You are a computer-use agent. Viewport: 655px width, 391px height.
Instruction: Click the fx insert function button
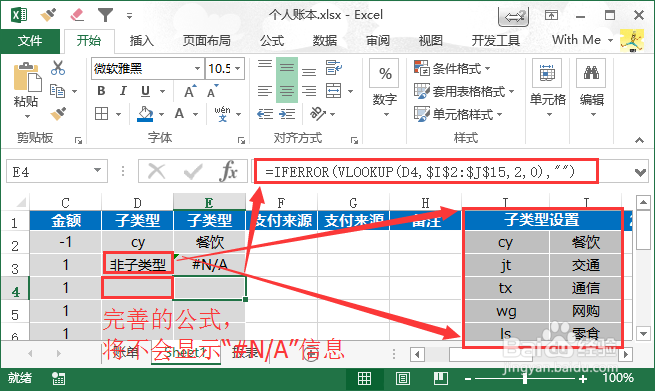point(228,171)
